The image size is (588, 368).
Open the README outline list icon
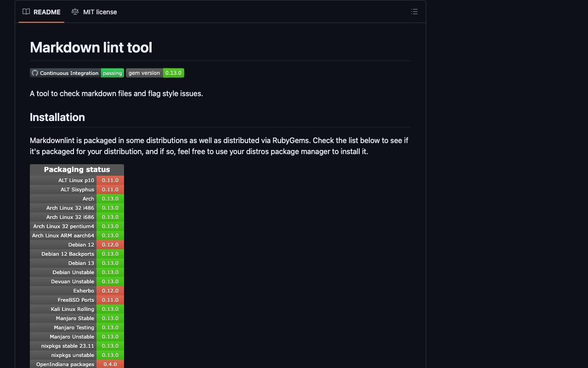pos(414,12)
